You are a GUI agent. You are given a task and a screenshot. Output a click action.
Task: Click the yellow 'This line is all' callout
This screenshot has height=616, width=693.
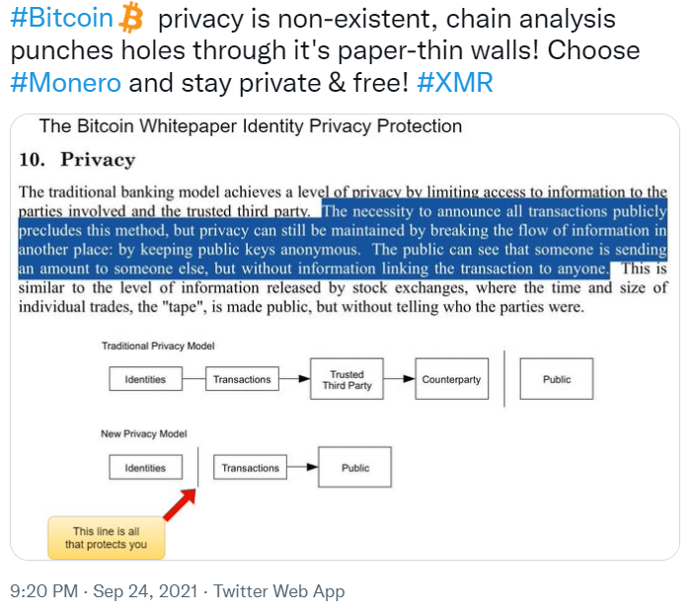(107, 538)
